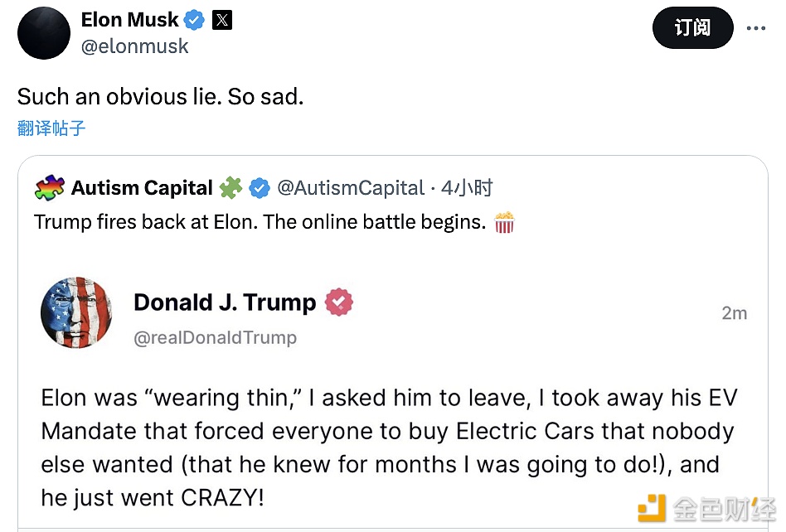Click the 金色财经 watermark logo
Screen dimensions: 786x532
click(x=706, y=506)
